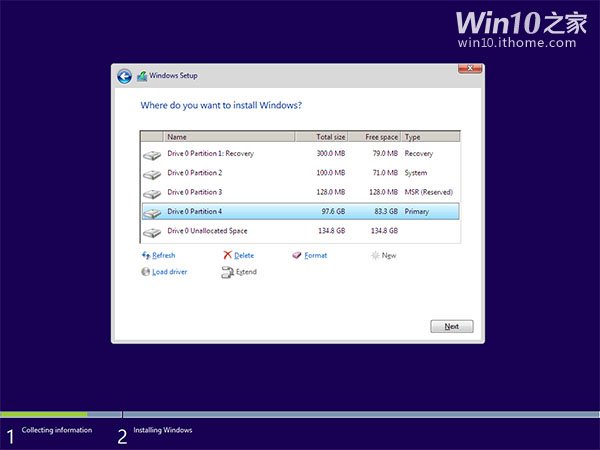Click drive icon for Drive 0 Partition 2
This screenshot has height=450, width=600.
tap(152, 175)
